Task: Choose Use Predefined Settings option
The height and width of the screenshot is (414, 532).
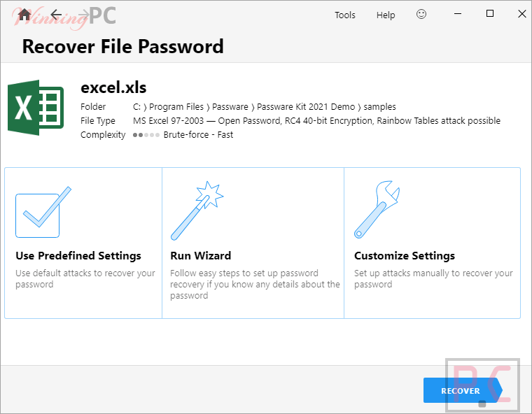Action: (83, 243)
